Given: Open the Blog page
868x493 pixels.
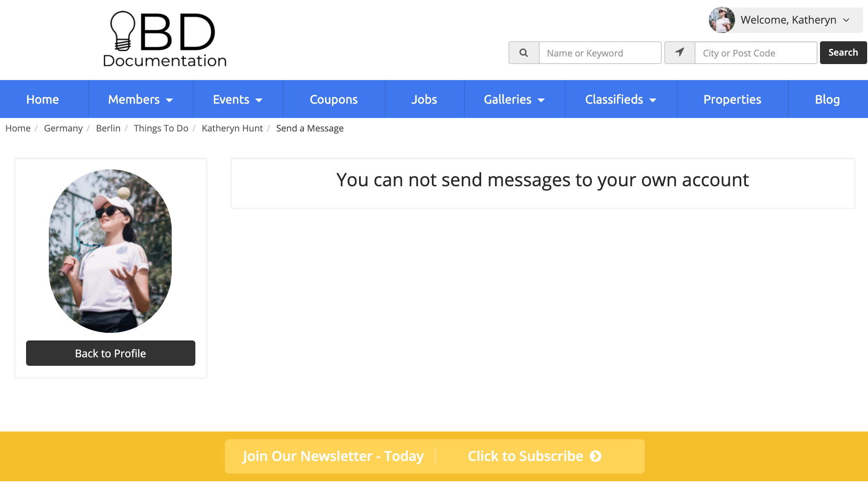Looking at the screenshot, I should [827, 99].
